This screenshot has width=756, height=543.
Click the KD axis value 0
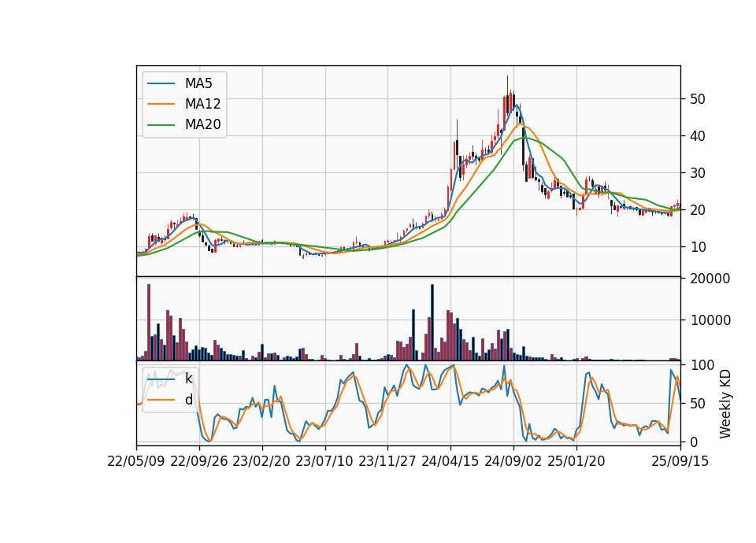click(x=695, y=441)
